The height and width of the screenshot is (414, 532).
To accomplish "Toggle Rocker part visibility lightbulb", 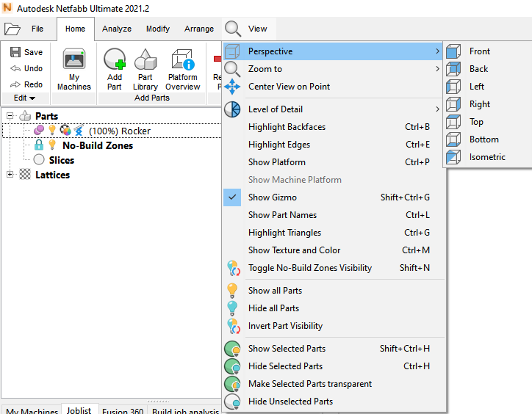I will point(52,130).
